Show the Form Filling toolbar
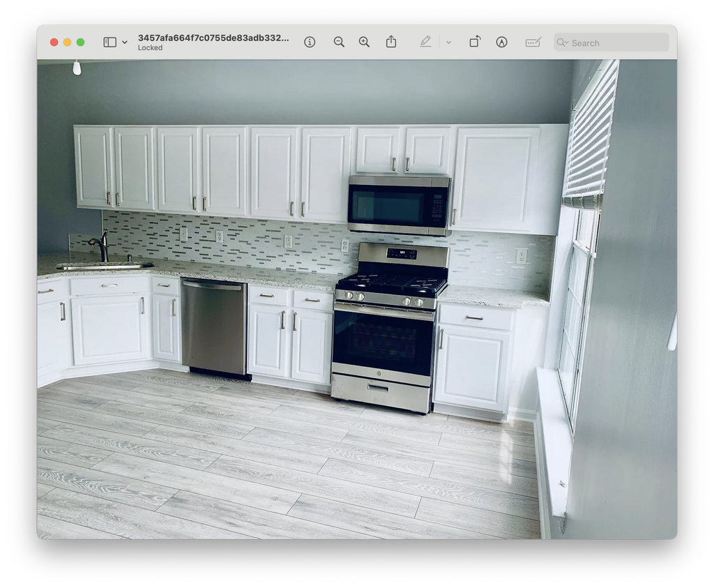 pos(533,43)
